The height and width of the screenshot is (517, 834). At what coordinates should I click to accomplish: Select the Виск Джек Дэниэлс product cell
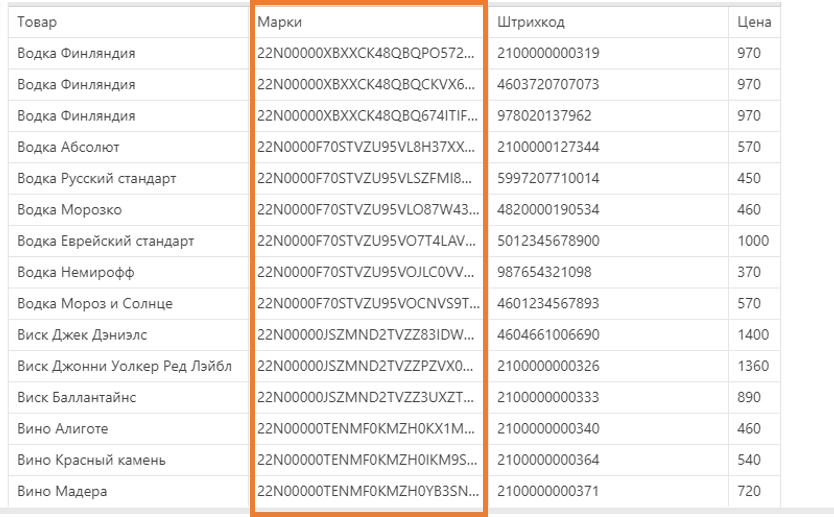coord(128,335)
